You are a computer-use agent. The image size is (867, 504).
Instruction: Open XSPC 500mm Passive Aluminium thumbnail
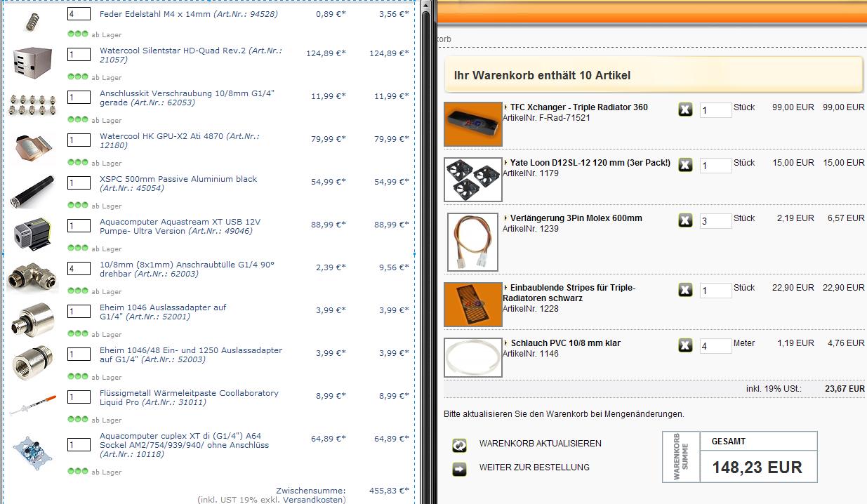pos(32,191)
